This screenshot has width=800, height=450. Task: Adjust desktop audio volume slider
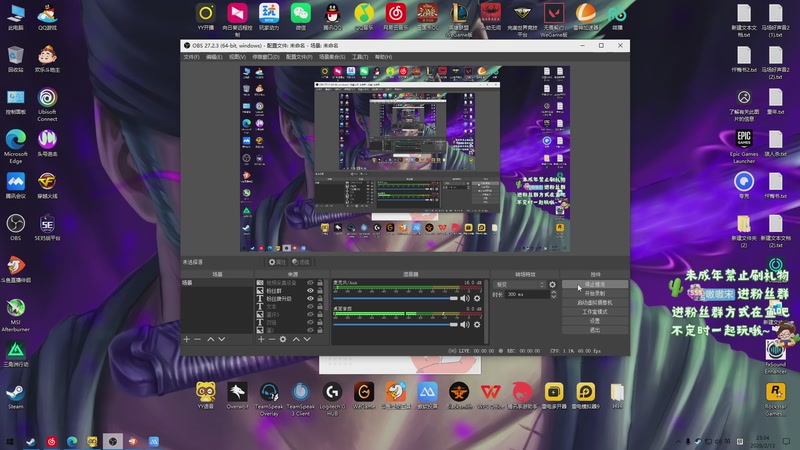(x=395, y=324)
